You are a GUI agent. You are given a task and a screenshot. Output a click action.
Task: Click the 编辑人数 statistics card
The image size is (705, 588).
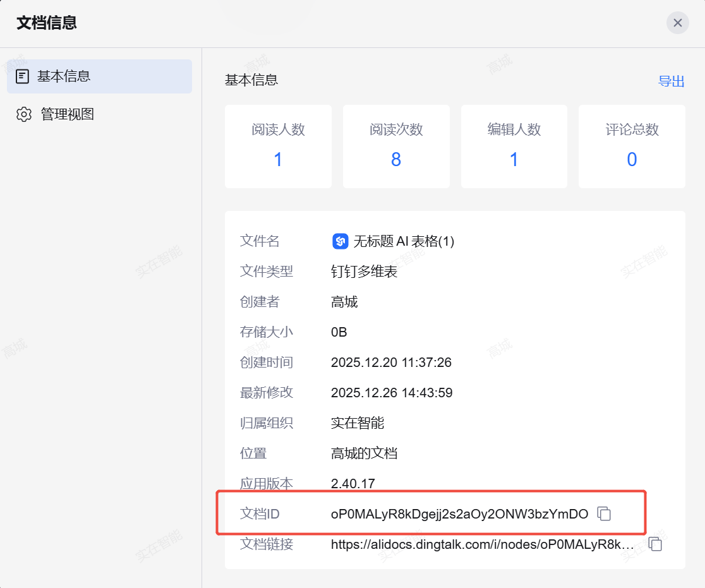(514, 147)
